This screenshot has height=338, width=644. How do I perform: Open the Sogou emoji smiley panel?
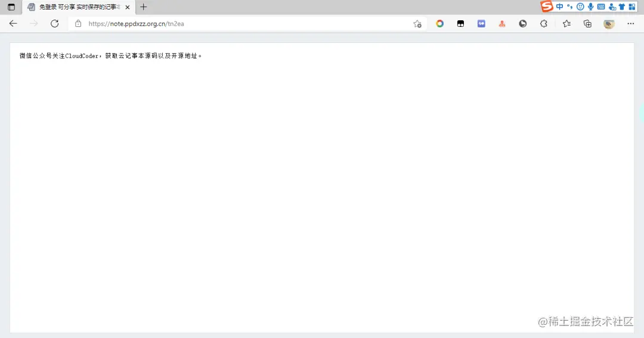click(x=580, y=7)
